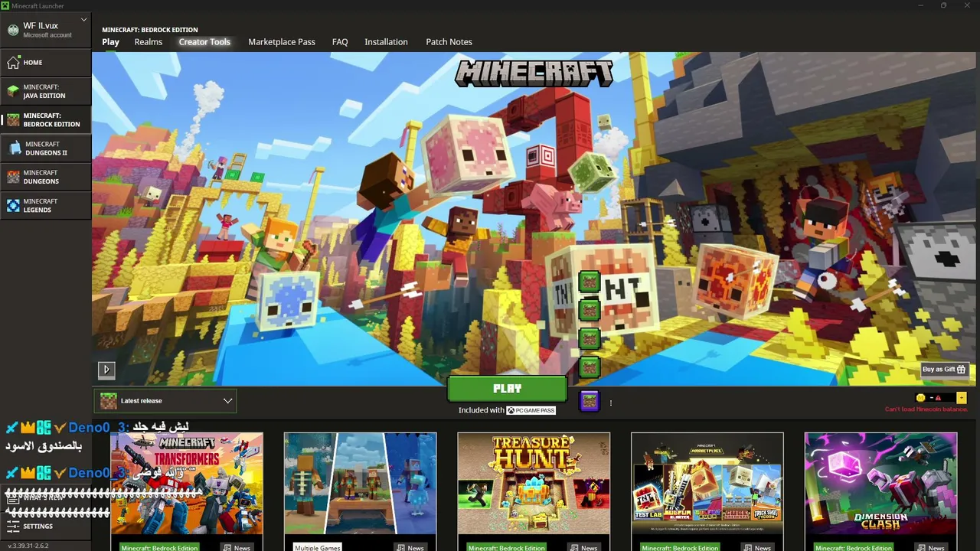
Task: Click the green PLAY button
Action: point(508,389)
